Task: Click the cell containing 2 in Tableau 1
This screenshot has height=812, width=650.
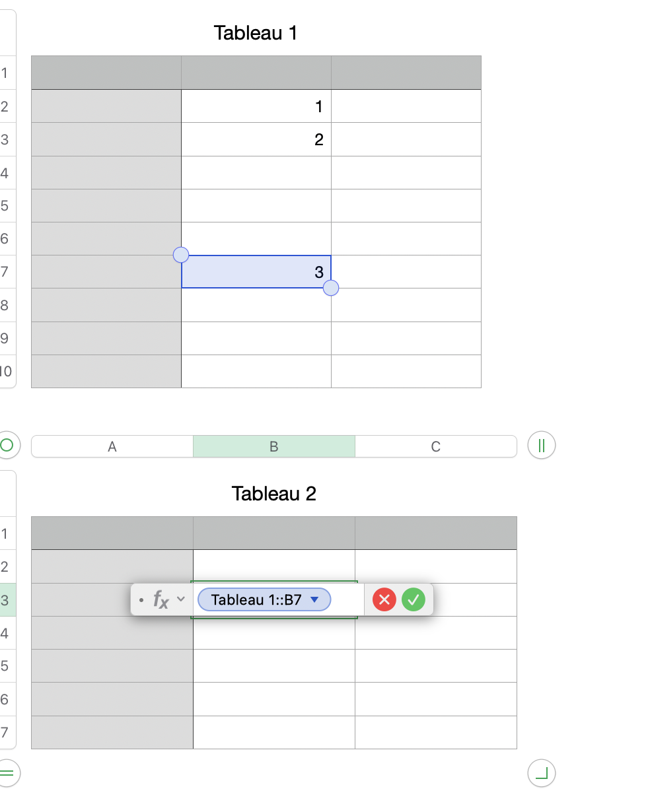Action: pos(256,139)
